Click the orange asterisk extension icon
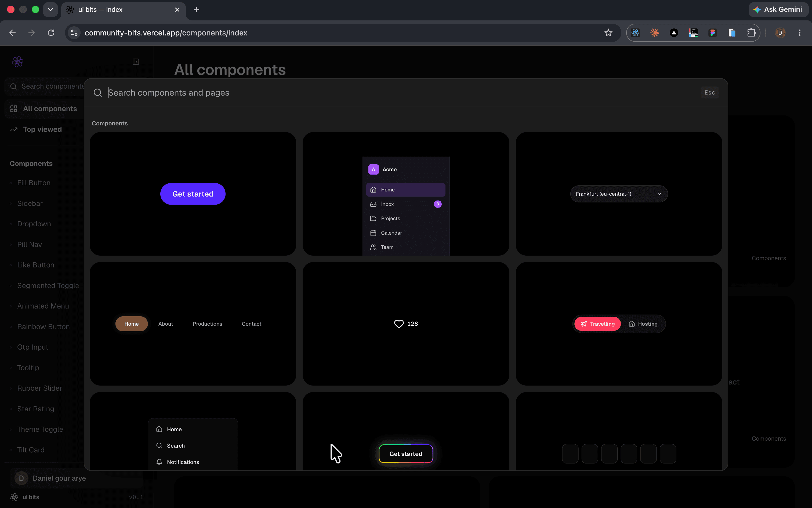This screenshot has height=508, width=812. coord(654,32)
